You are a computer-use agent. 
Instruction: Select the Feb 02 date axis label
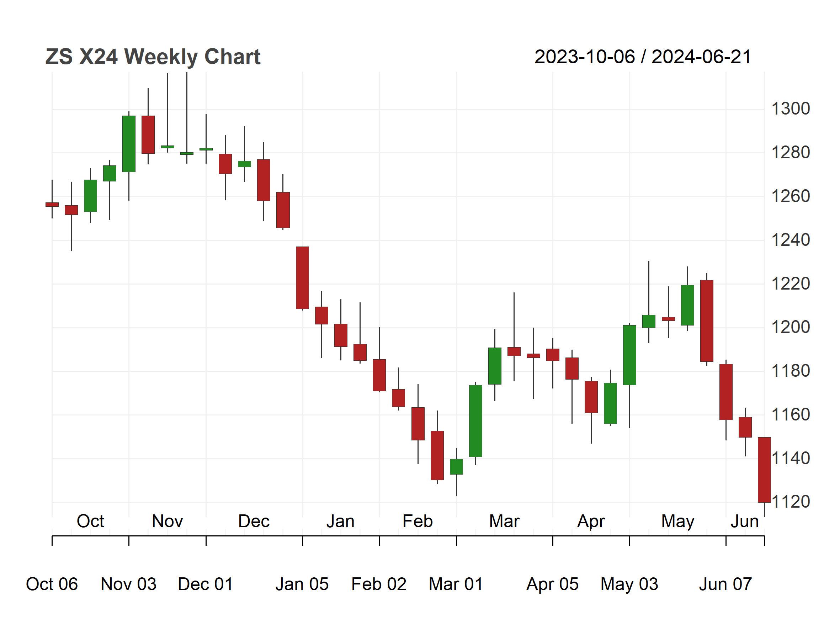point(379,584)
